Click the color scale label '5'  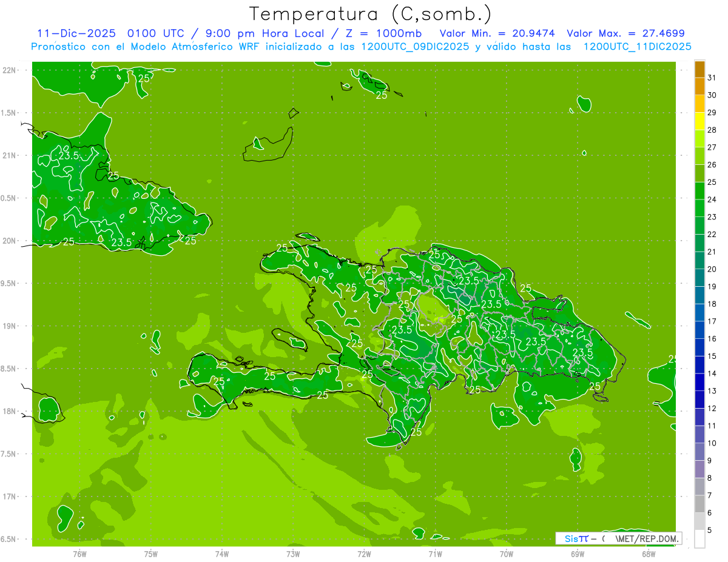click(710, 530)
